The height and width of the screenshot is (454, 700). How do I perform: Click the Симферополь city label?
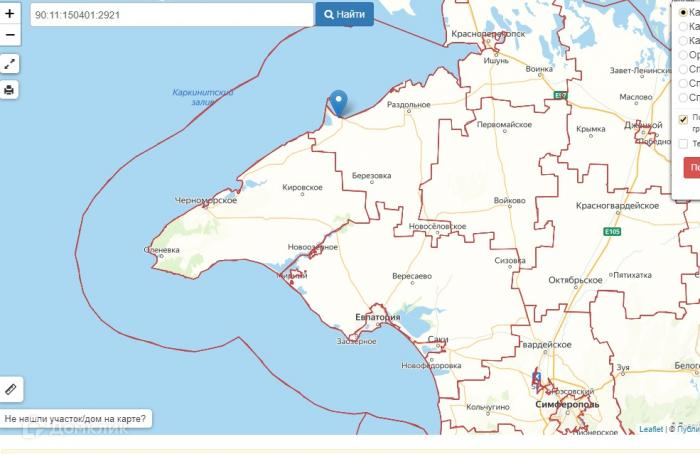567,404
